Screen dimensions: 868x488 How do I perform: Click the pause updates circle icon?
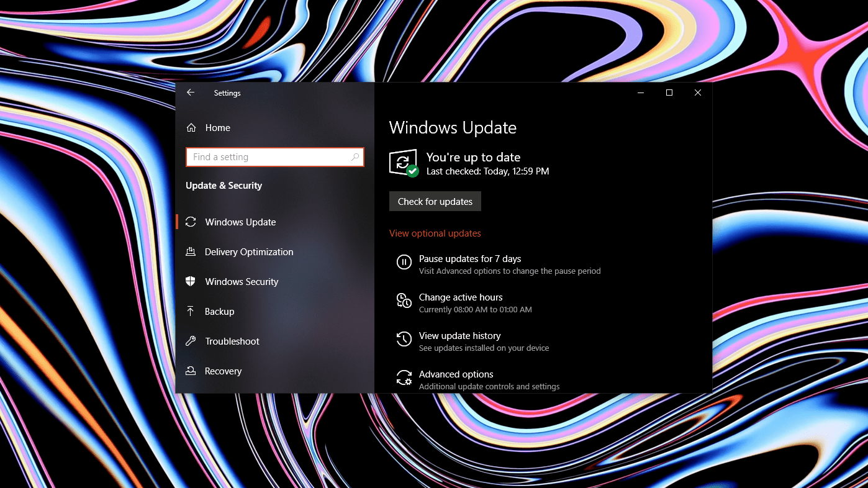pos(404,263)
